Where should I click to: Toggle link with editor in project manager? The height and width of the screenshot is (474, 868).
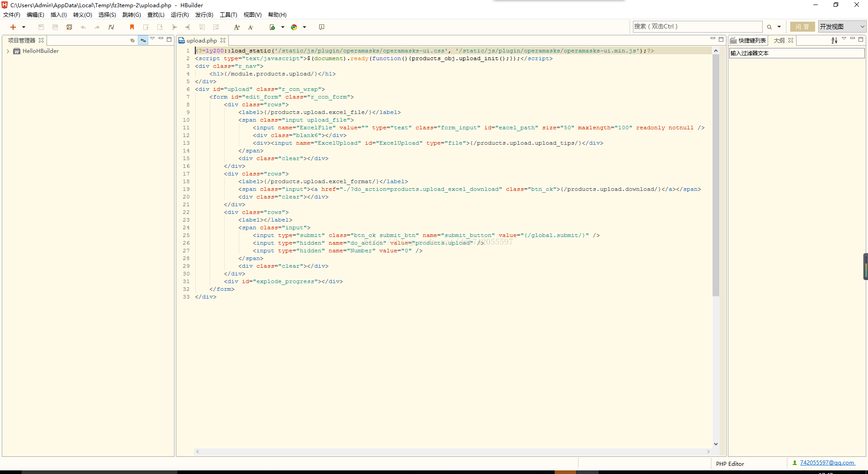tap(143, 40)
